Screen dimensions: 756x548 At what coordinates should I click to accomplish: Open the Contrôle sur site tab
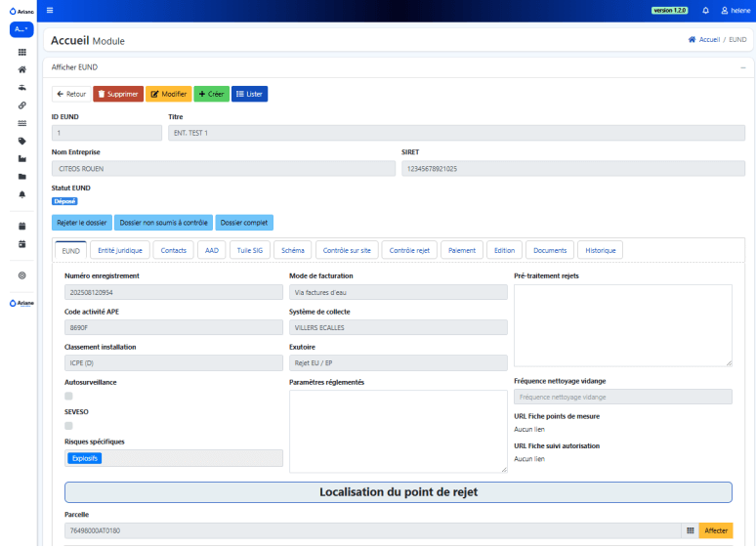pyautogui.click(x=347, y=250)
